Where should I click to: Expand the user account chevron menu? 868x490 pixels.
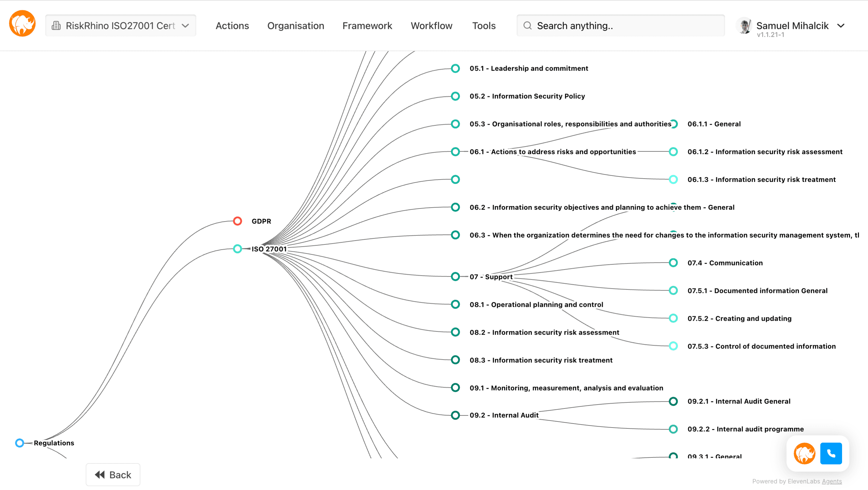(841, 26)
